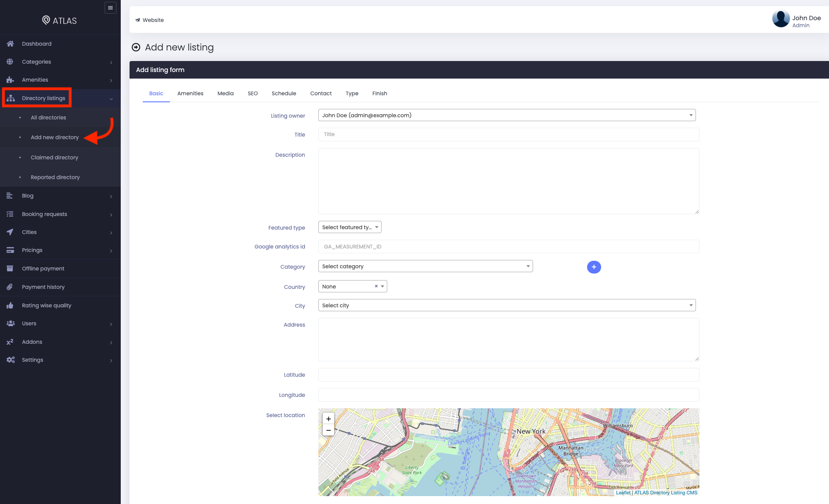Click John Doe's profile avatar
The width and height of the screenshot is (829, 504).
pos(781,19)
